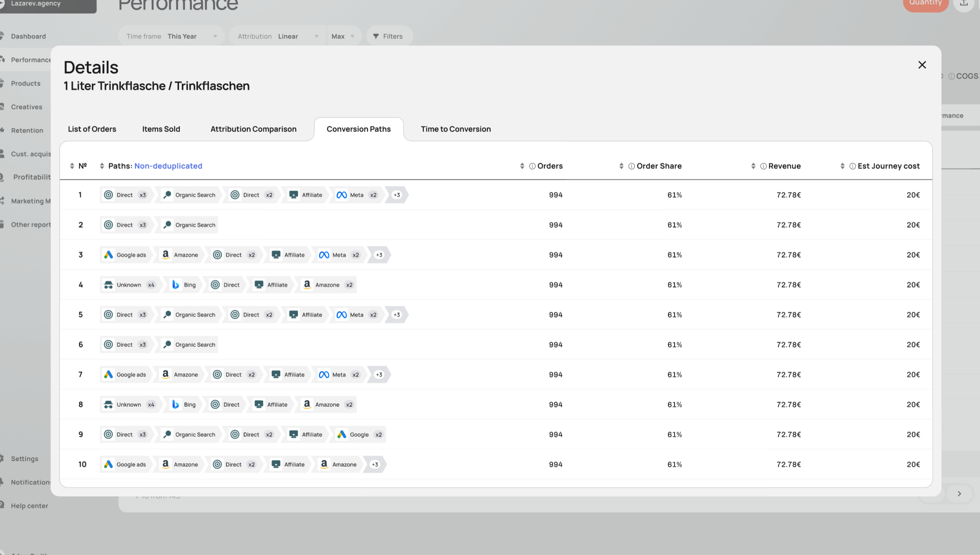Click the Google ads chip in row 3
980x555 pixels.
[x=125, y=255]
